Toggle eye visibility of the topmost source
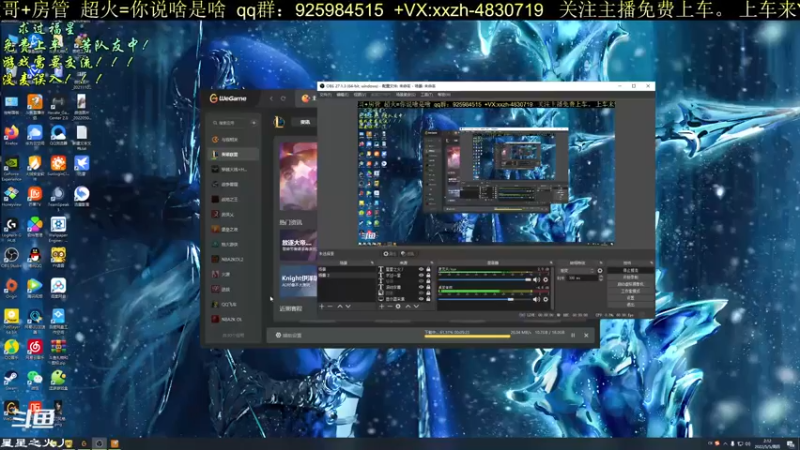 point(421,269)
